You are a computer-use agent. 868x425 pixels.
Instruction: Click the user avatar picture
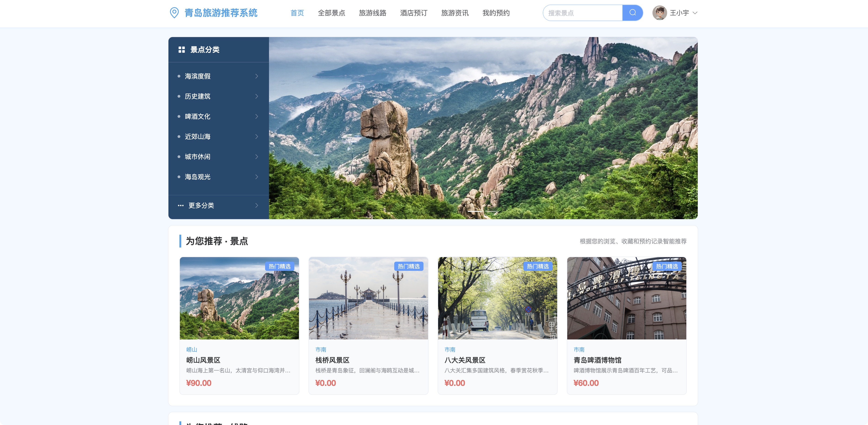click(659, 13)
